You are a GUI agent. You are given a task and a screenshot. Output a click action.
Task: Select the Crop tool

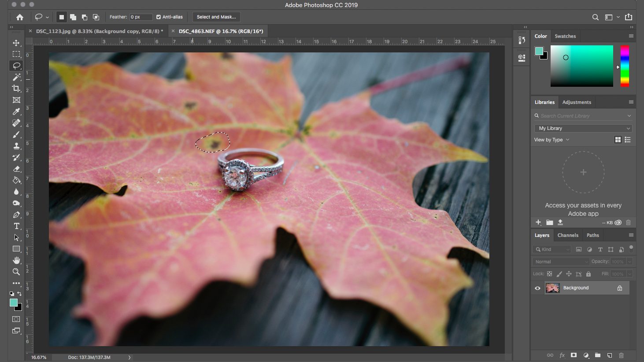tap(16, 89)
